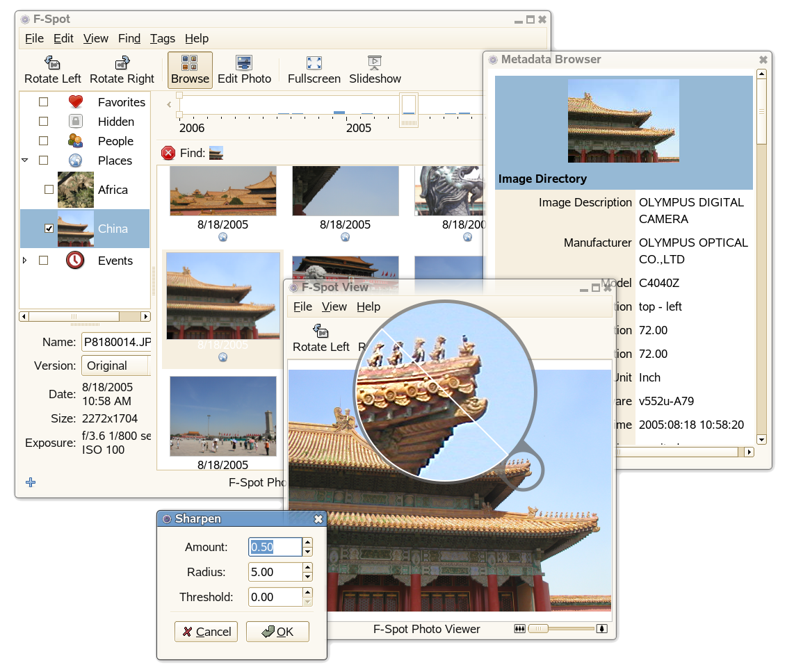
Task: Open Help menu in main F-Spot window
Action: pos(197,38)
